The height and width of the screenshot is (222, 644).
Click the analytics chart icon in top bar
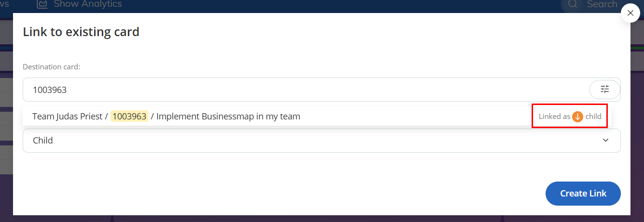42,4
